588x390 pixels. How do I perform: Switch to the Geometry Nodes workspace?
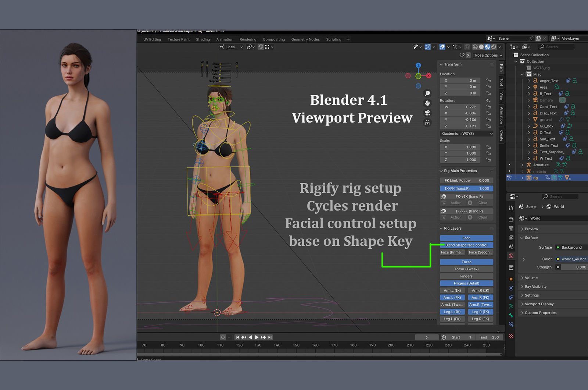pyautogui.click(x=305, y=39)
